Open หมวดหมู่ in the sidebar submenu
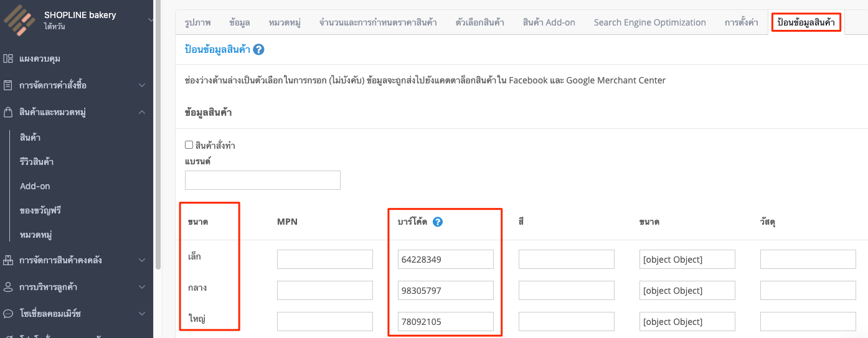The image size is (868, 338). 35,235
